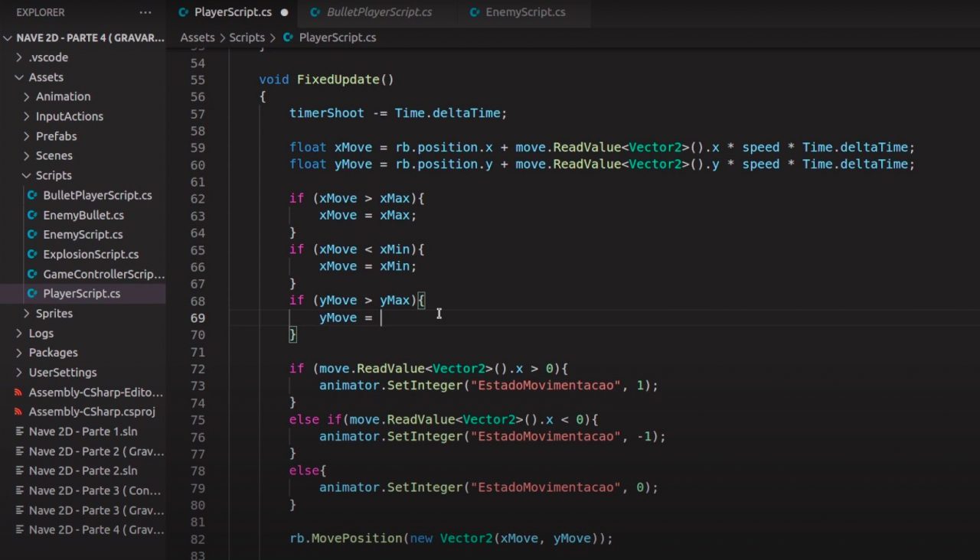Select the Sprites folder in the tree
Image resolution: width=980 pixels, height=560 pixels.
[x=54, y=313]
